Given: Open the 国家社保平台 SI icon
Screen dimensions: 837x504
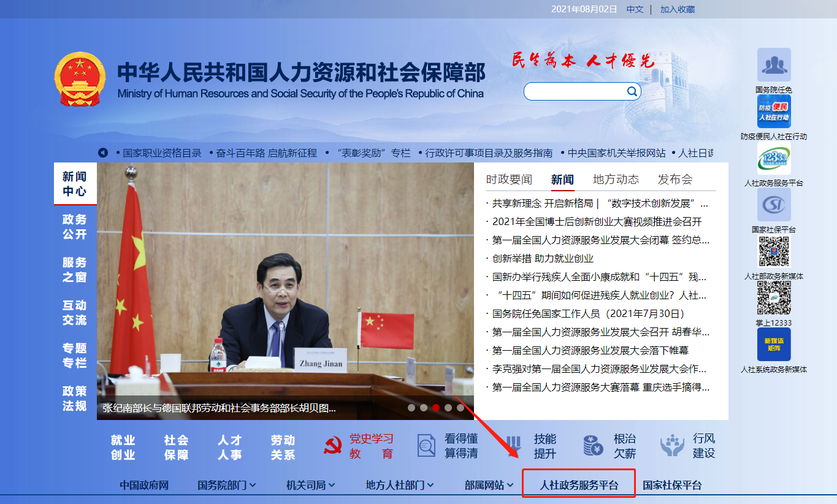Looking at the screenshot, I should [x=774, y=205].
